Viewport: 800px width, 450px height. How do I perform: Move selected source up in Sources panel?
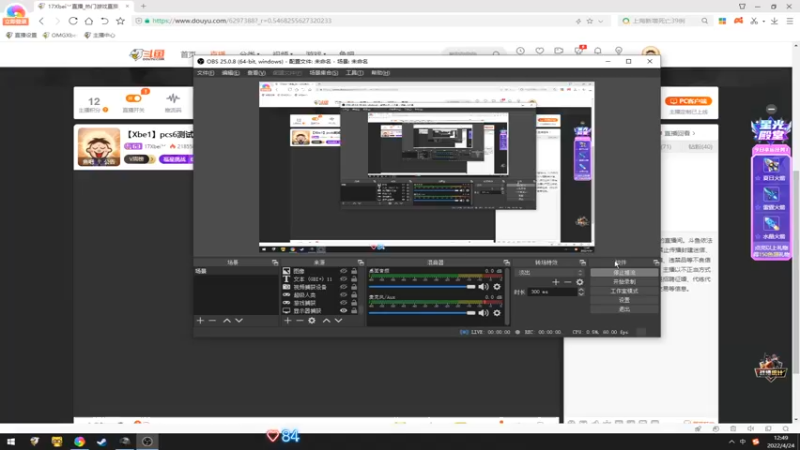pos(326,320)
